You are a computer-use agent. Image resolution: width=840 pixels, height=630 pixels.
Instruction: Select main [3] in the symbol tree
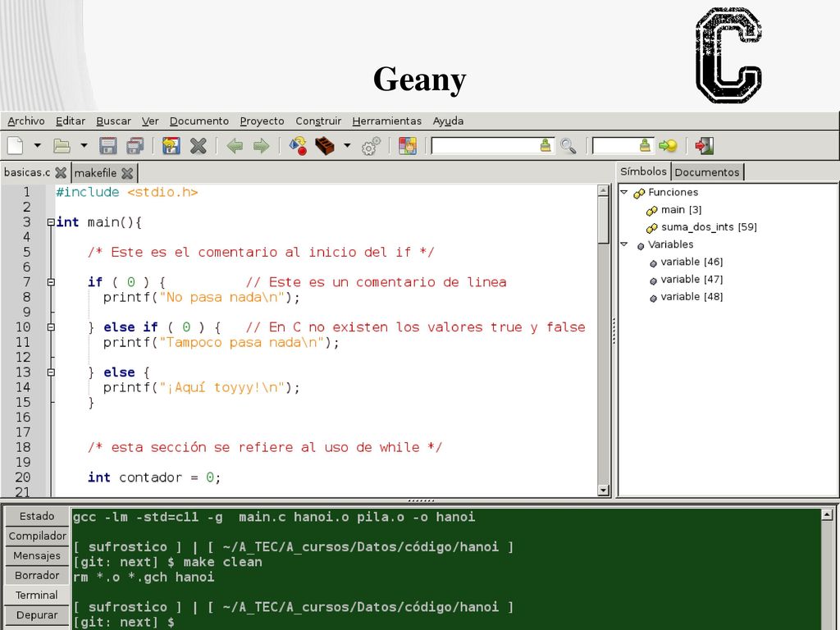click(x=681, y=209)
